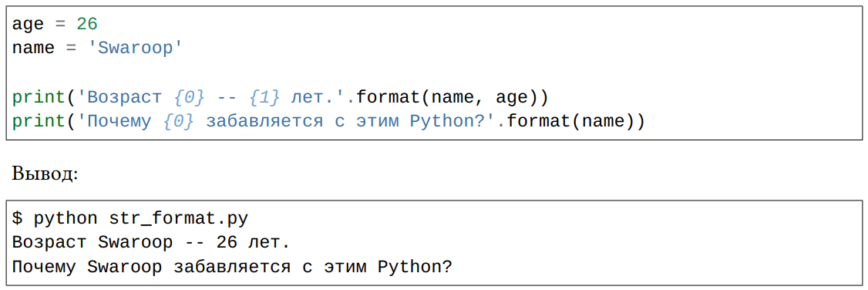Click the name variable on second line
This screenshot has width=868, height=290.
click(x=33, y=48)
